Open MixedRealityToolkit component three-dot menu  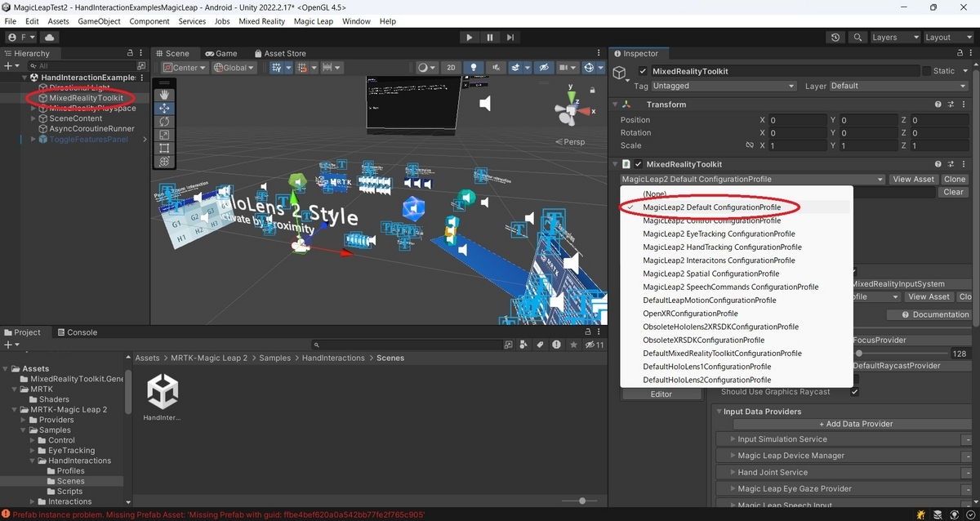click(x=965, y=164)
